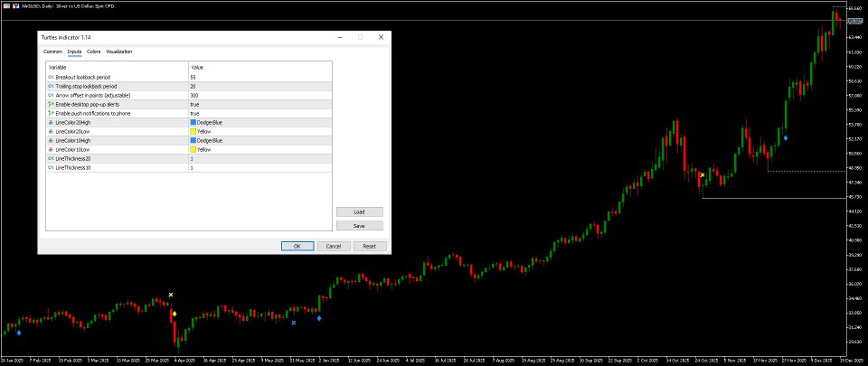The width and height of the screenshot is (868, 366).
Task: Select the LineColor10Low row label
Action: (72, 149)
